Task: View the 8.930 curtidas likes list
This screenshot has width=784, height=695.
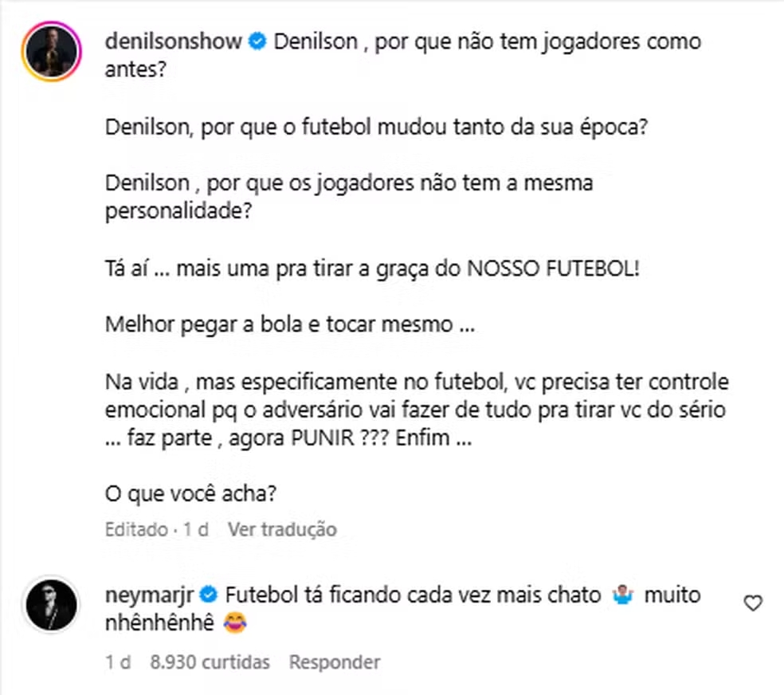Action: (x=210, y=662)
